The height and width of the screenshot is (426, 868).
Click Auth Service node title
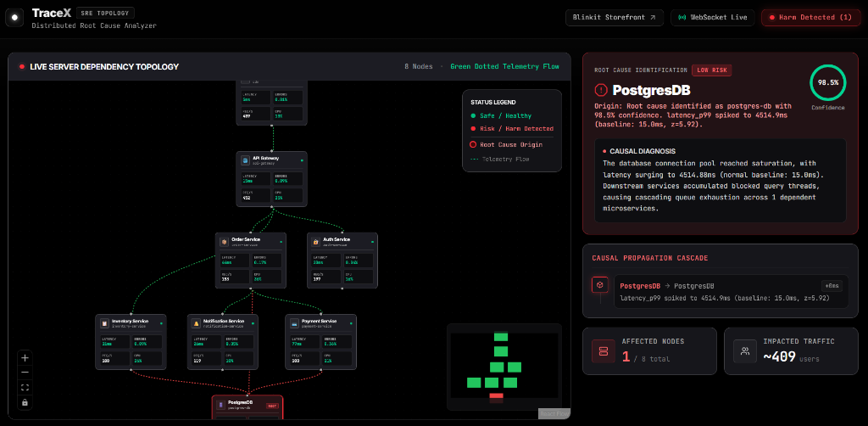click(x=337, y=239)
